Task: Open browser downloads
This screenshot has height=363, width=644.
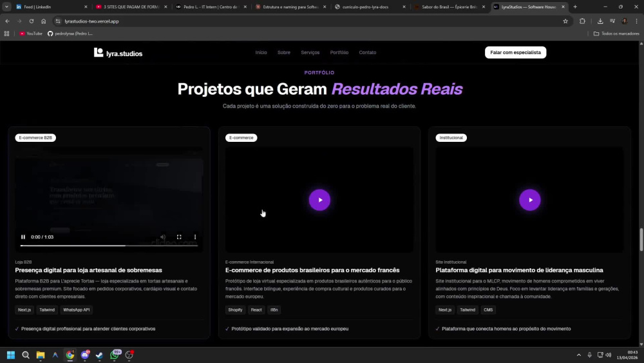Action: 600,21
